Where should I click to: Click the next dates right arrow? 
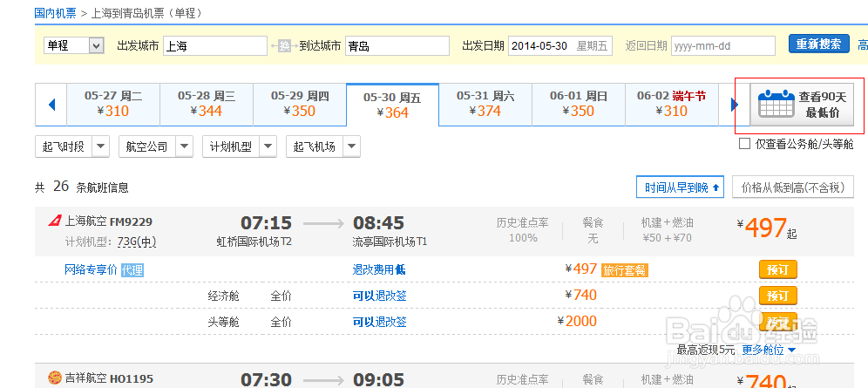coord(735,105)
